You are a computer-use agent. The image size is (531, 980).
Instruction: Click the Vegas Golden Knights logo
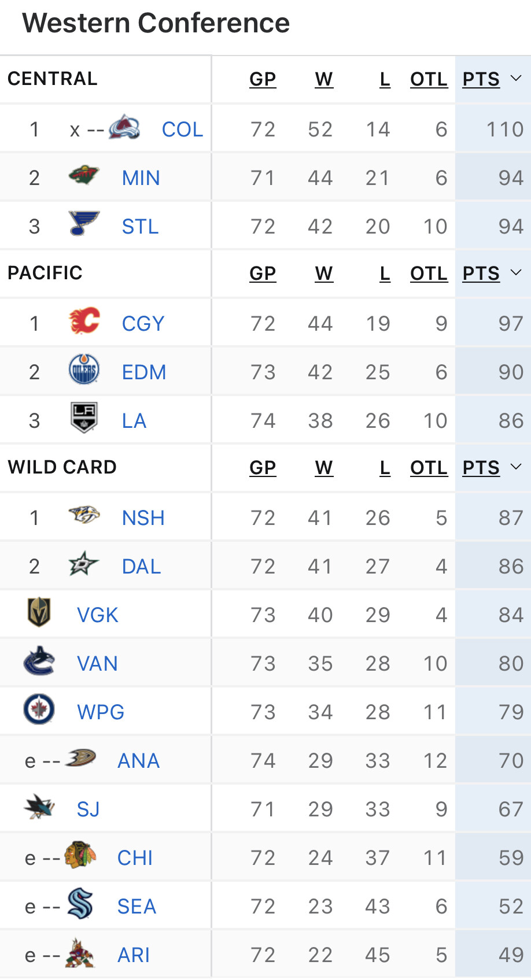[39, 613]
